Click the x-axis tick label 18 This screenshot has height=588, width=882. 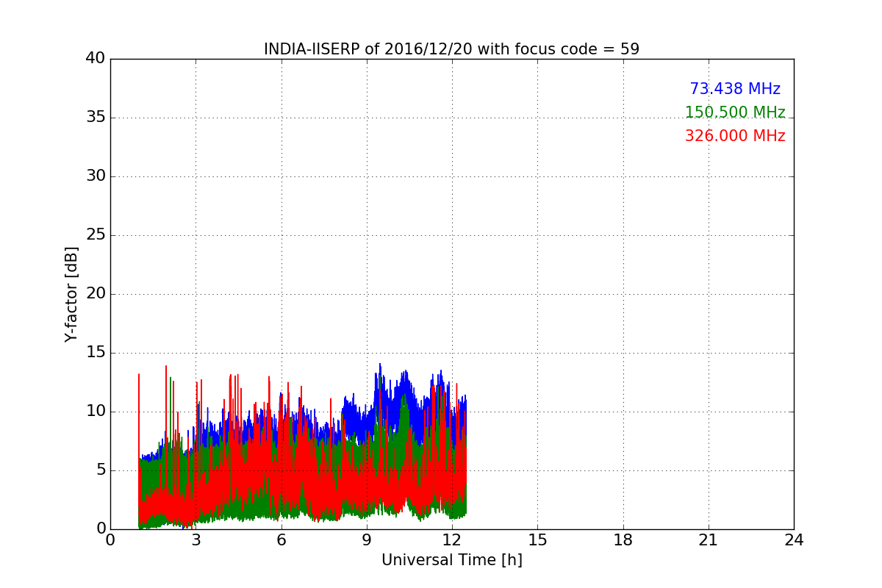(x=623, y=540)
